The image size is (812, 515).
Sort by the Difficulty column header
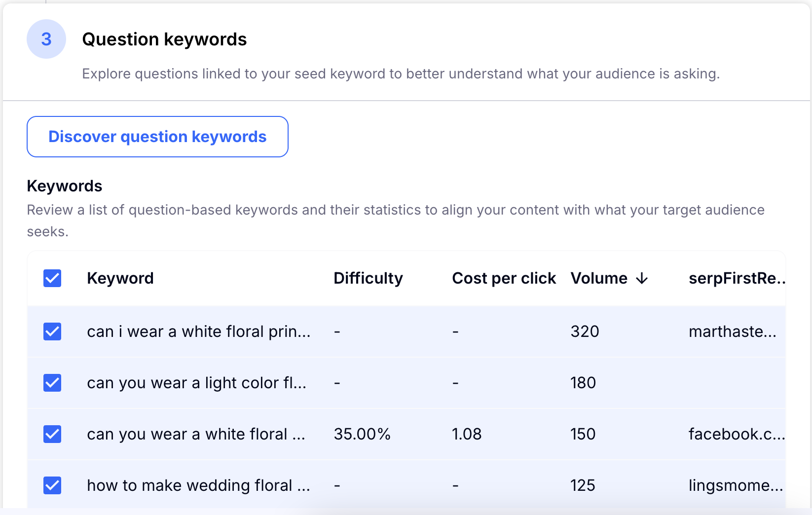click(x=368, y=278)
